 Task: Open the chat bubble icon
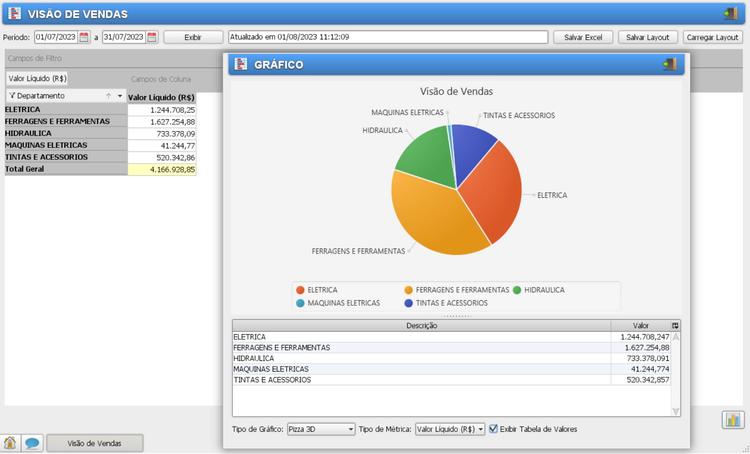[x=32, y=443]
